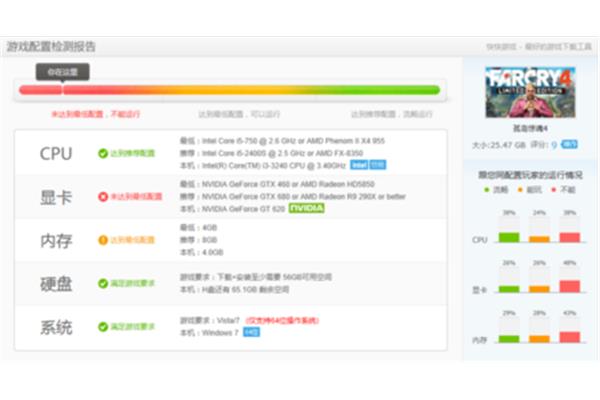
Task: Click the 硬盘 row heading
Action: click(x=56, y=284)
